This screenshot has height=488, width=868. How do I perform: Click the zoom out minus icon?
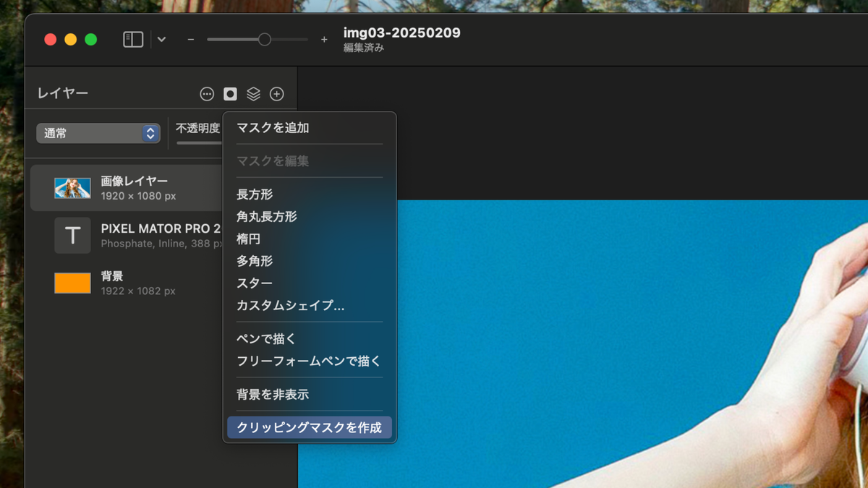click(x=191, y=40)
